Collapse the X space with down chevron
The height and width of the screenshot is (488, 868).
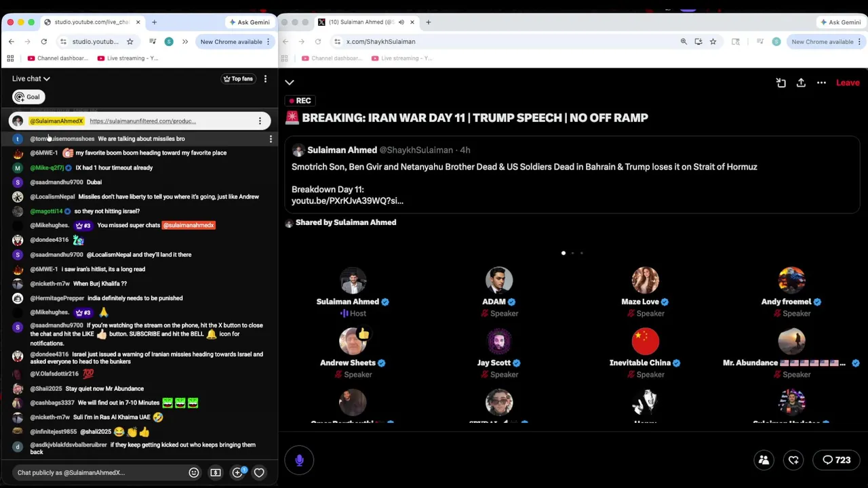pyautogui.click(x=290, y=83)
